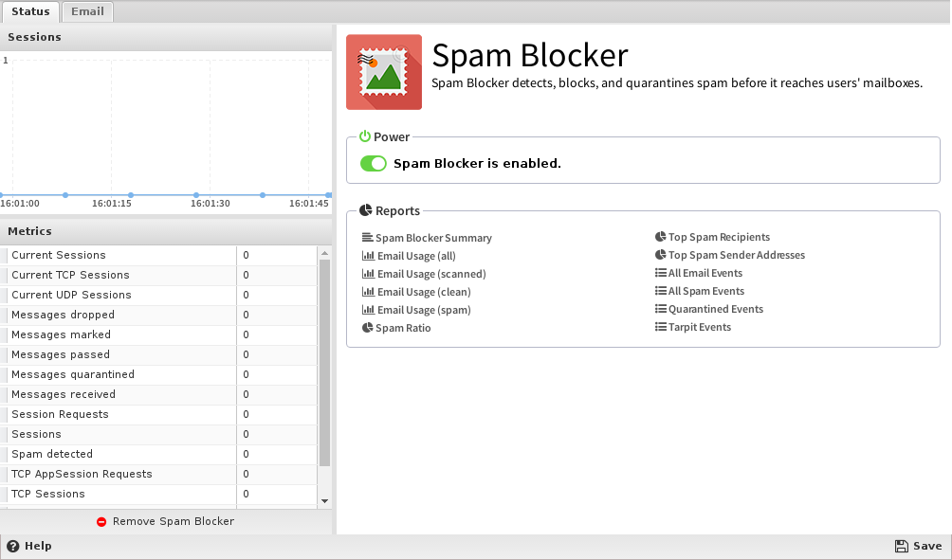952x560 pixels.
Task: Switch to the Email tab
Action: pos(87,11)
